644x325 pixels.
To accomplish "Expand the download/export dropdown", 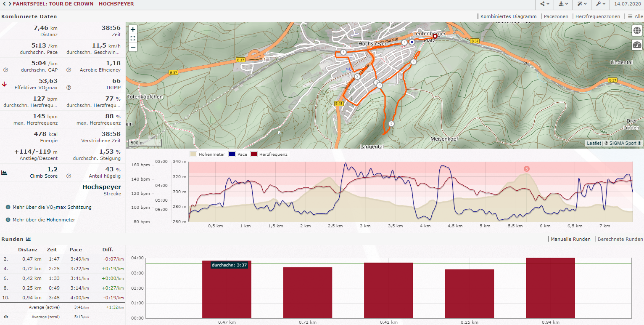I will tap(564, 4).
